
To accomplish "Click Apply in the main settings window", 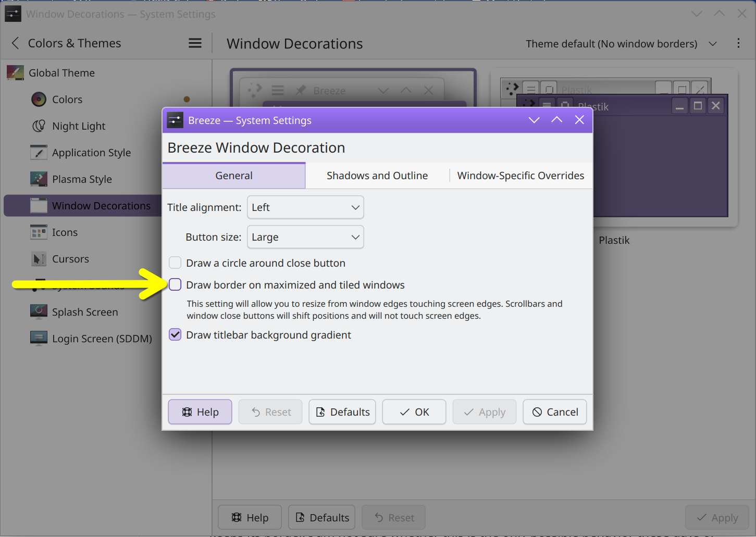I will 717,517.
